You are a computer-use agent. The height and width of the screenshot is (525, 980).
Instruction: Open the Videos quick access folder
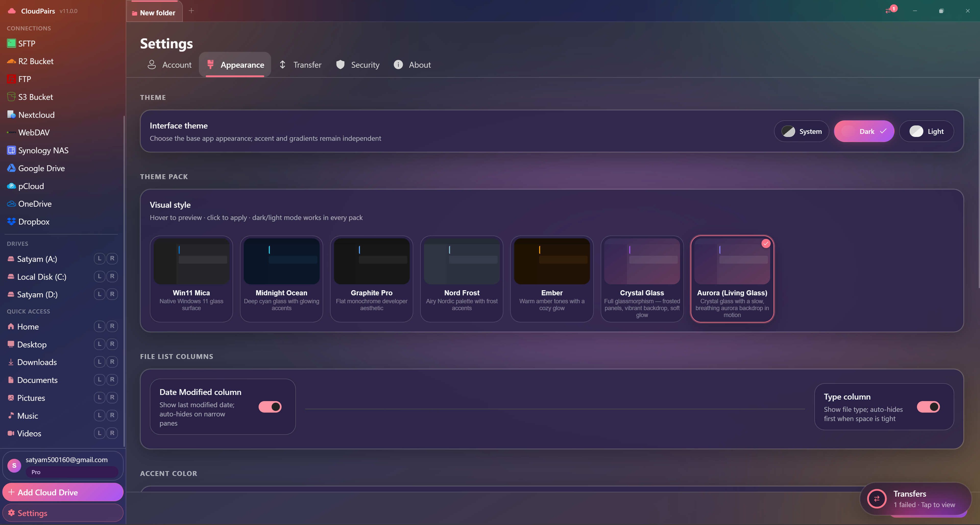click(x=29, y=433)
